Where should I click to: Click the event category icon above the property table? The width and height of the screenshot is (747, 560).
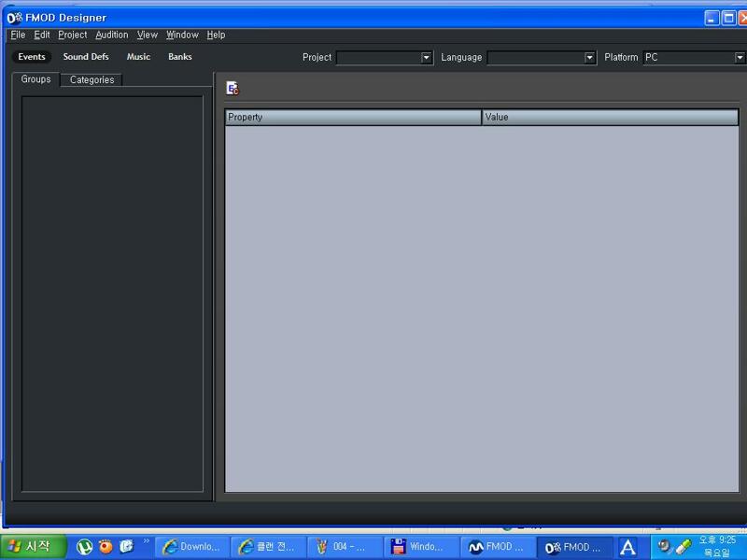pyautogui.click(x=233, y=88)
